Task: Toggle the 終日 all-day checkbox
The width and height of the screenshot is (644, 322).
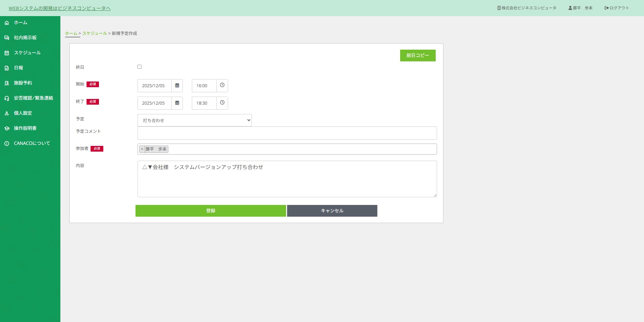Action: (140, 67)
